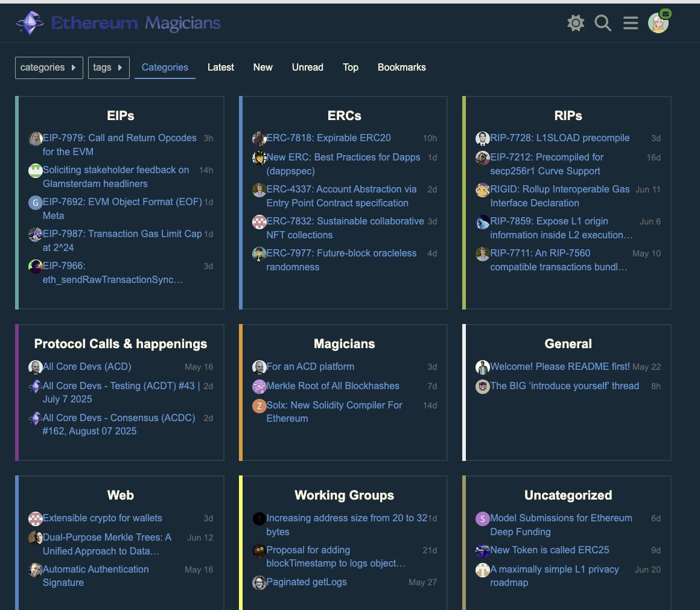Viewport: 700px width, 610px height.
Task: Open the Web category heading
Action: (x=121, y=495)
